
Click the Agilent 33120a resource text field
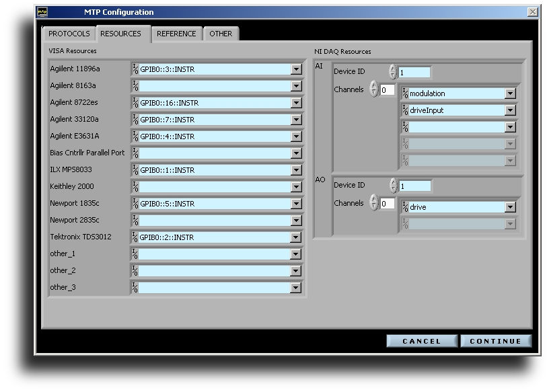[x=214, y=120]
